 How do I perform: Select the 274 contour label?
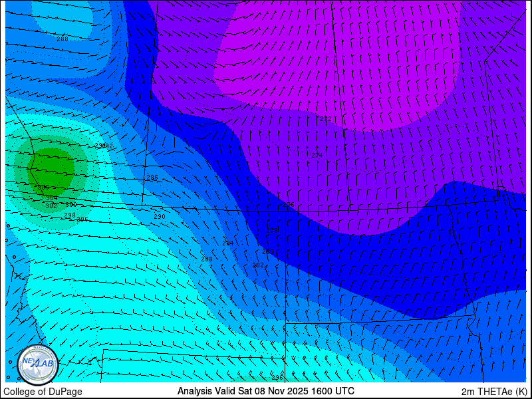317,156
